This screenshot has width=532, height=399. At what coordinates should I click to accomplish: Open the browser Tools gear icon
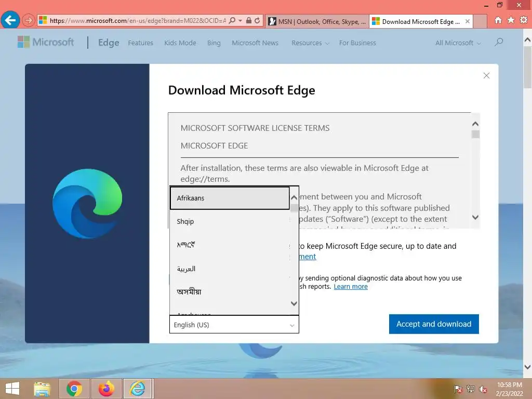[x=524, y=20]
